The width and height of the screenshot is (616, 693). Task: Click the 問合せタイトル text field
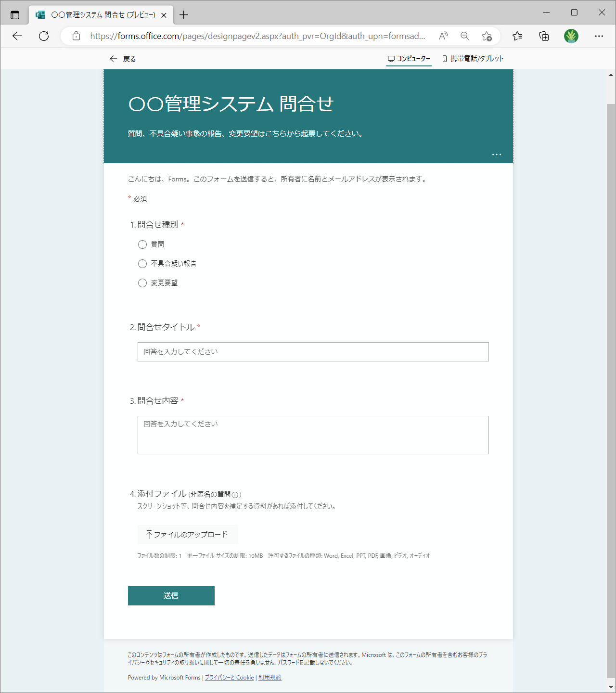(313, 352)
